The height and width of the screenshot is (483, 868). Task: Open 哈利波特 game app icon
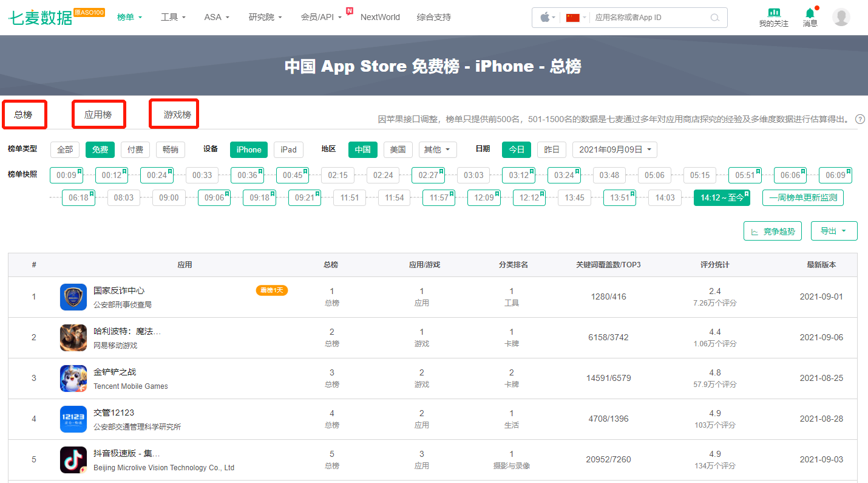click(73, 338)
